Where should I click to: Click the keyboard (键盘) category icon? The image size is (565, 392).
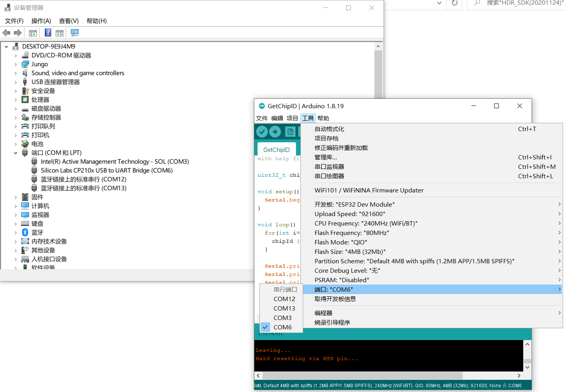click(25, 224)
